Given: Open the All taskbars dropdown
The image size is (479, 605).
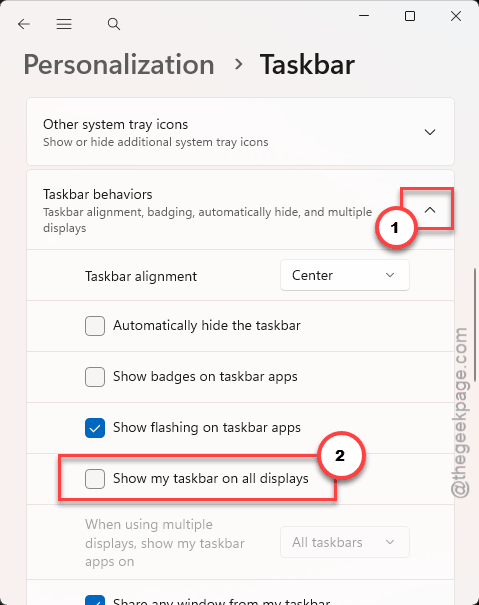Looking at the screenshot, I should 345,542.
